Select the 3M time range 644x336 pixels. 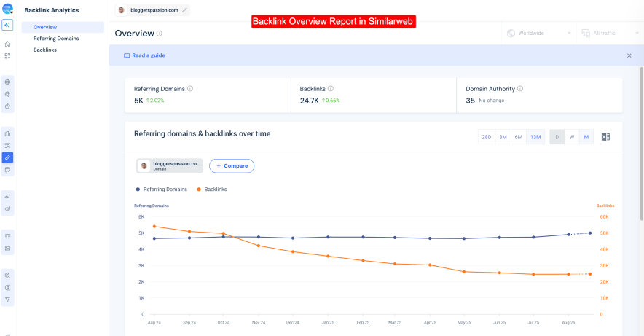[x=503, y=137]
